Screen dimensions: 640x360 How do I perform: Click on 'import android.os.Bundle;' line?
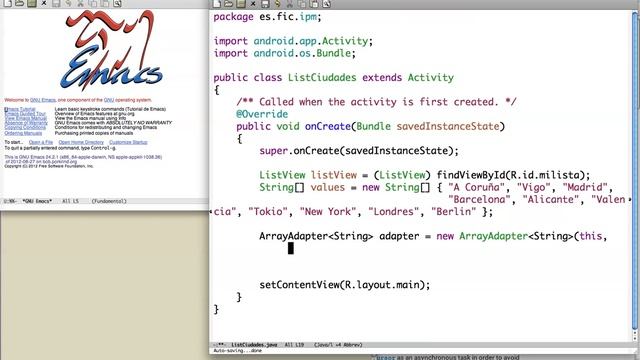[x=284, y=53]
